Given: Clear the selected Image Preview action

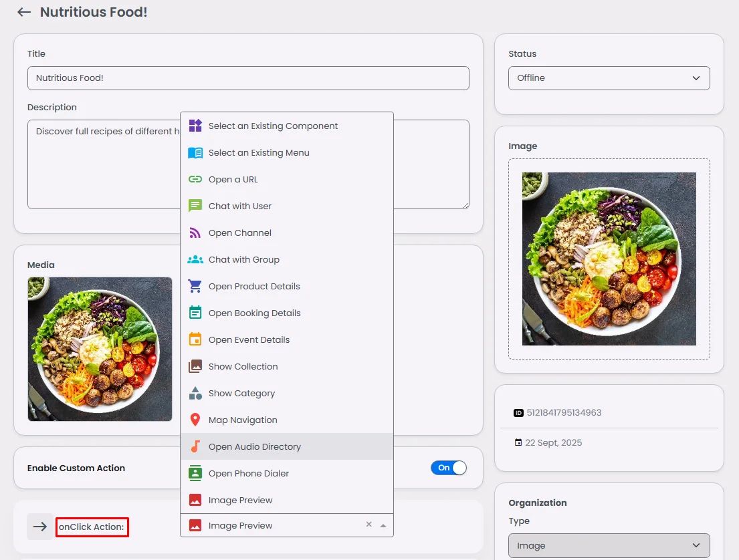Looking at the screenshot, I should pyautogui.click(x=369, y=524).
